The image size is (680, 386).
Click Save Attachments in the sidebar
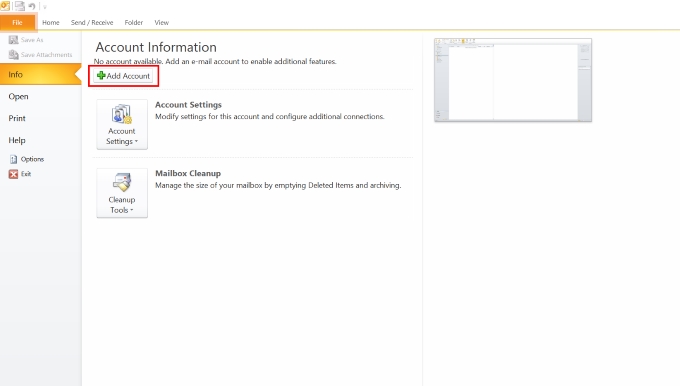[x=40, y=55]
